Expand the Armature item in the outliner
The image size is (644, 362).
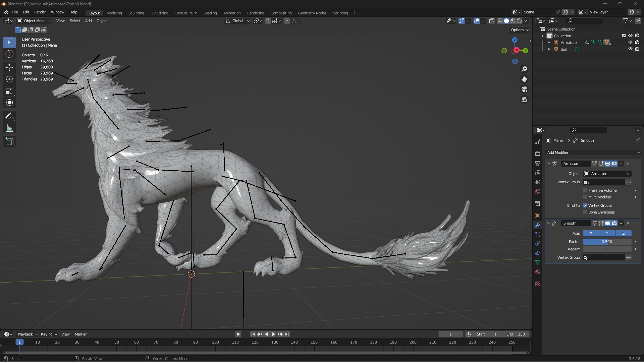[549, 43]
